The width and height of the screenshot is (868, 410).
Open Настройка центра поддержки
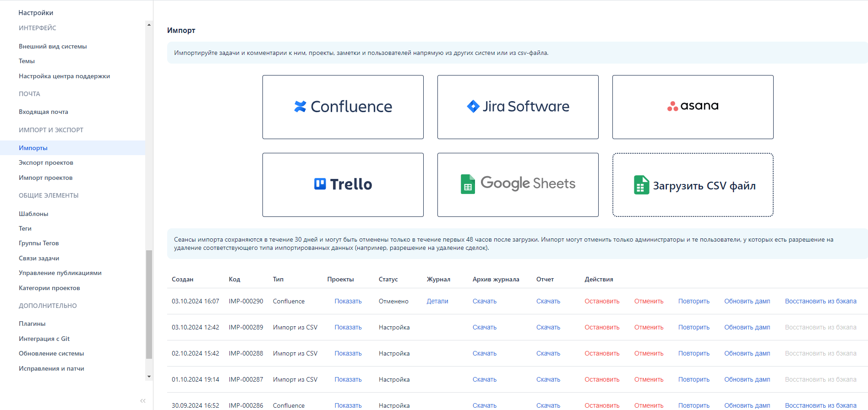click(64, 76)
